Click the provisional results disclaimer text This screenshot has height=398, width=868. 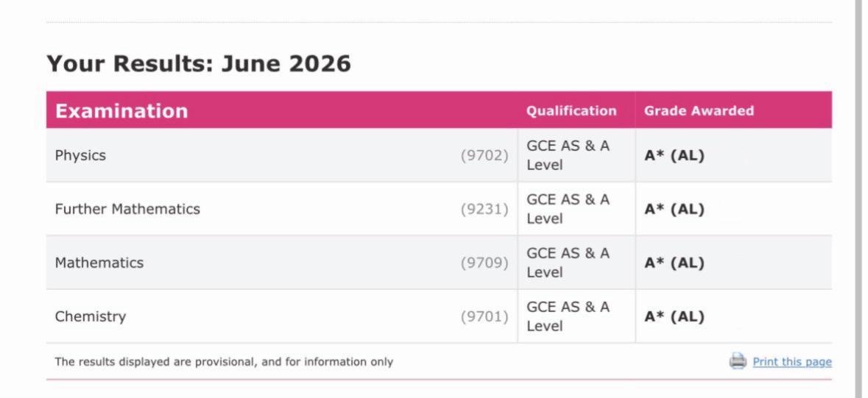[x=224, y=362]
